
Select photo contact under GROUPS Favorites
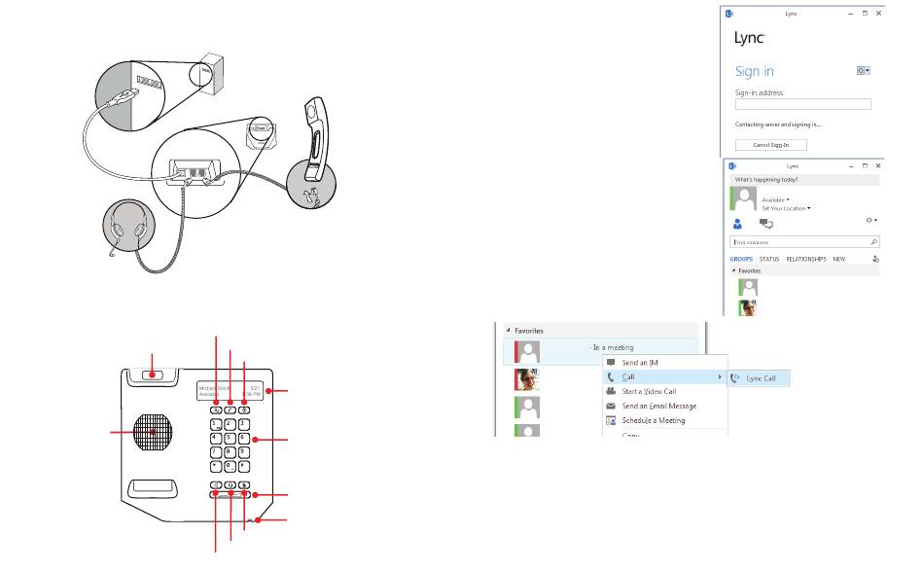tap(748, 307)
